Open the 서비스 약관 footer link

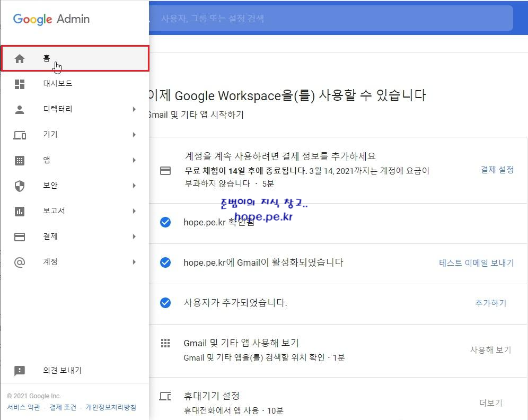(x=23, y=408)
